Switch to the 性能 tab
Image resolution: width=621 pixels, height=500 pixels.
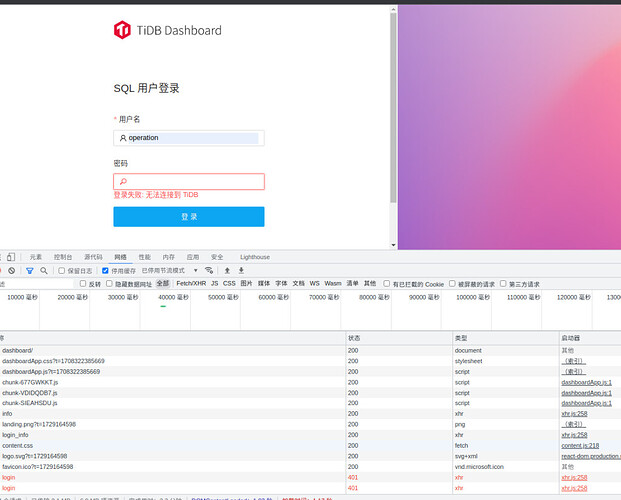(145, 257)
